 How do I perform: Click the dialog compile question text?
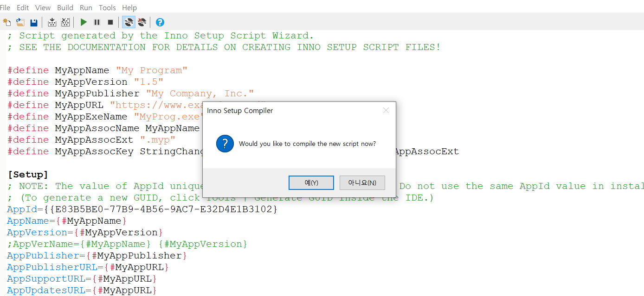[x=307, y=144]
